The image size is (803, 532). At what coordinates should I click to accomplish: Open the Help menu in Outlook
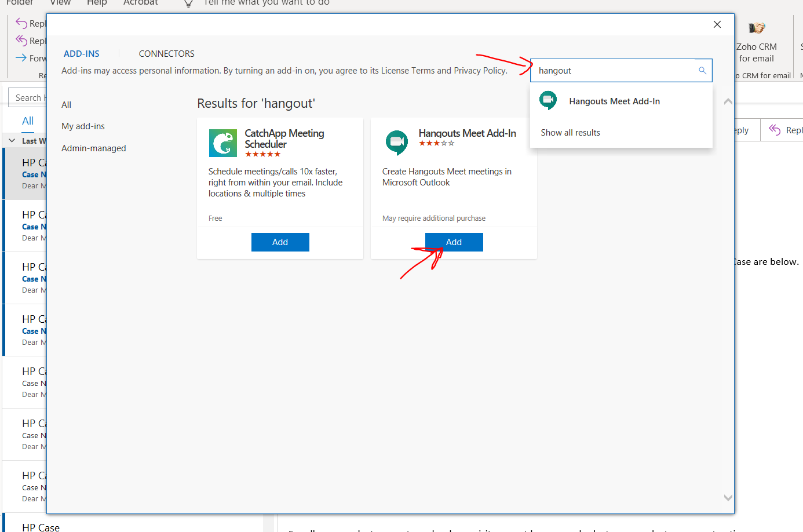click(x=97, y=3)
